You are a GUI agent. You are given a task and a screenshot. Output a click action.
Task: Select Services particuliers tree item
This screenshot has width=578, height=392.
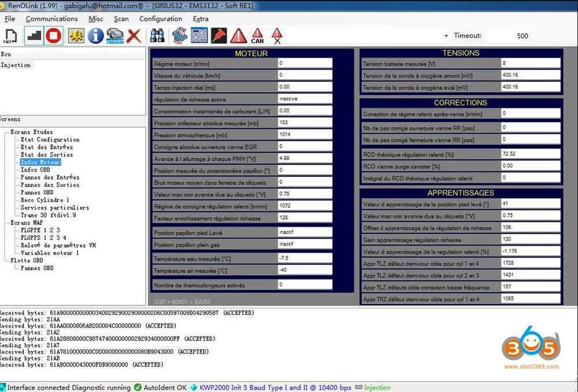[x=54, y=208]
